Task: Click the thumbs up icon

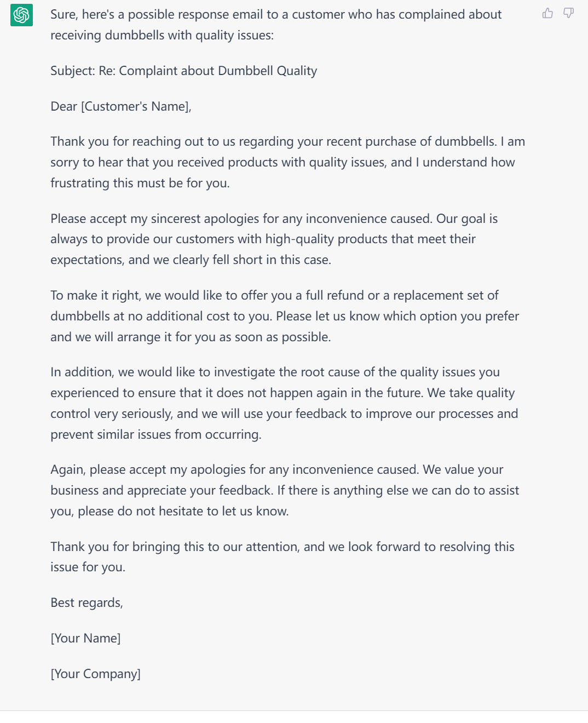Action: [x=547, y=13]
